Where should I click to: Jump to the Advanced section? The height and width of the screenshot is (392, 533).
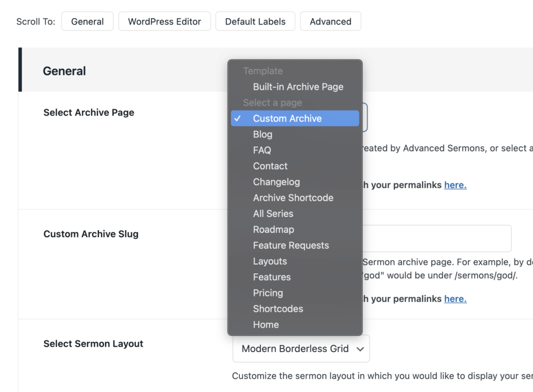tap(331, 21)
